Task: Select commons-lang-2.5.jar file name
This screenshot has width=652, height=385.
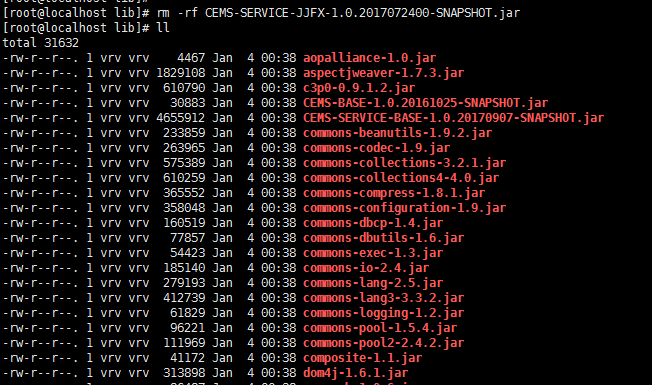Action: (x=373, y=283)
